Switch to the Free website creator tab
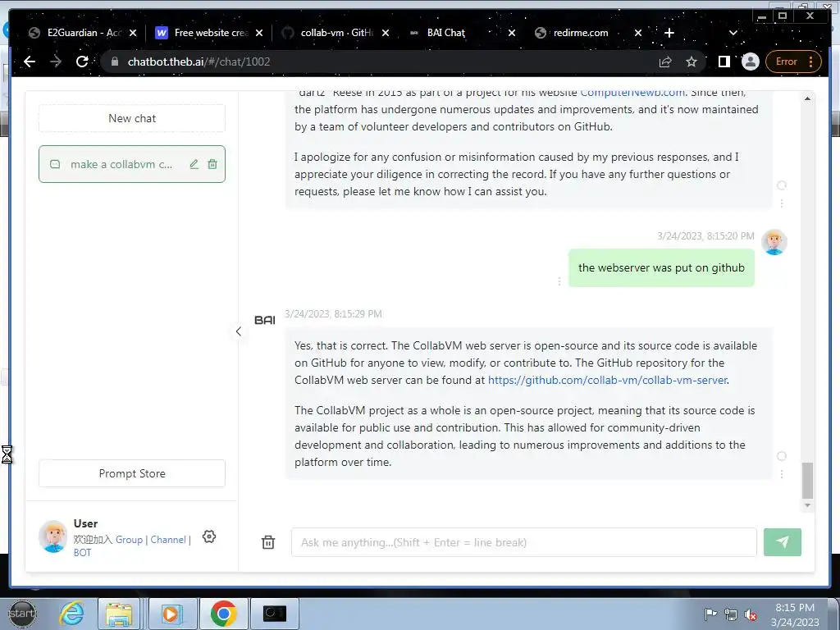The width and height of the screenshot is (840, 630). tap(209, 33)
